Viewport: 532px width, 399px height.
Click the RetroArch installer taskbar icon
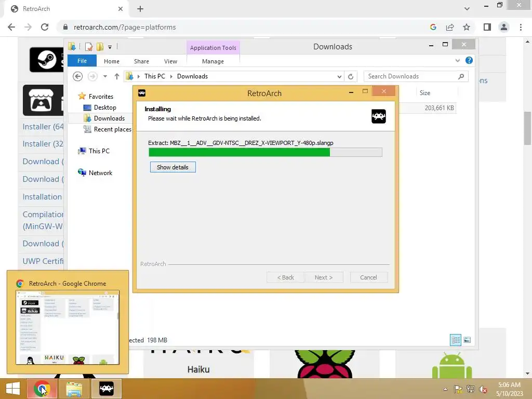click(x=106, y=389)
